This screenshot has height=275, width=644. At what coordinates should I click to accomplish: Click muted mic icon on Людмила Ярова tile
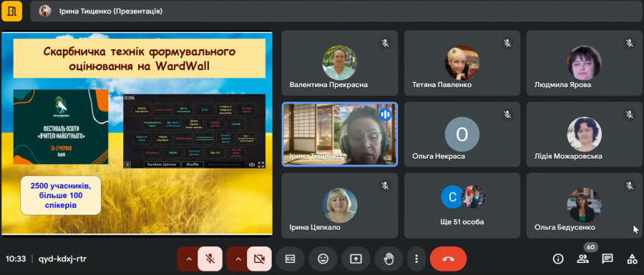pyautogui.click(x=630, y=43)
